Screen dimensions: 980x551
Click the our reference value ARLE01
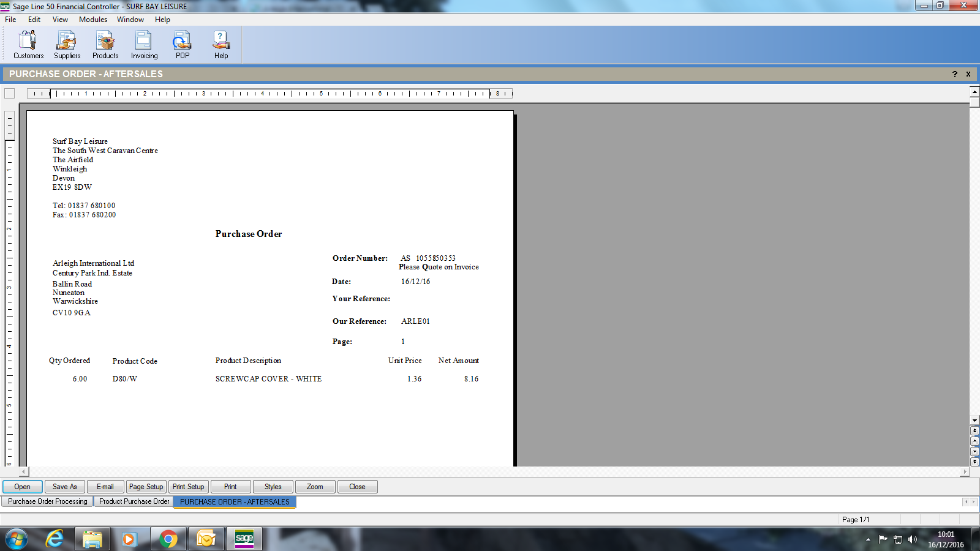coord(416,321)
